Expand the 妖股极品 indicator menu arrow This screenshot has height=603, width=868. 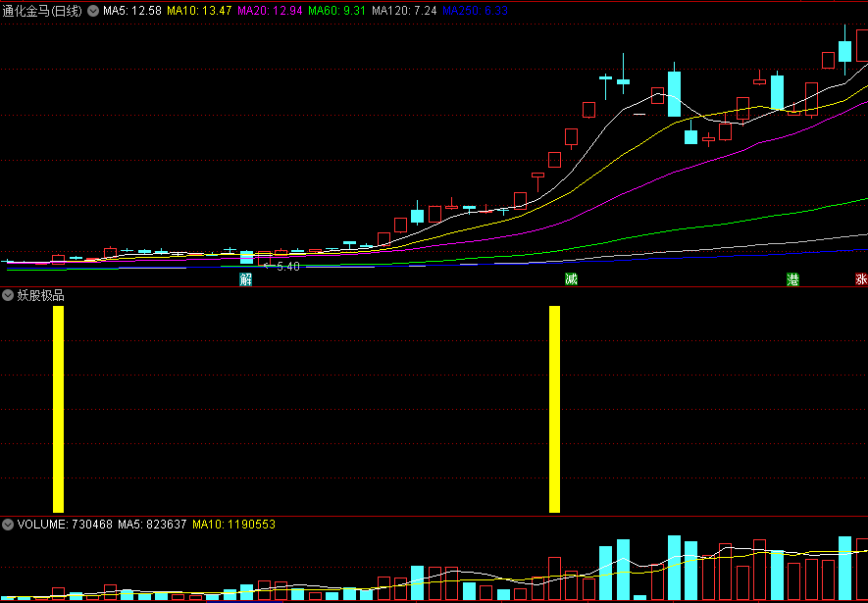coord(8,295)
